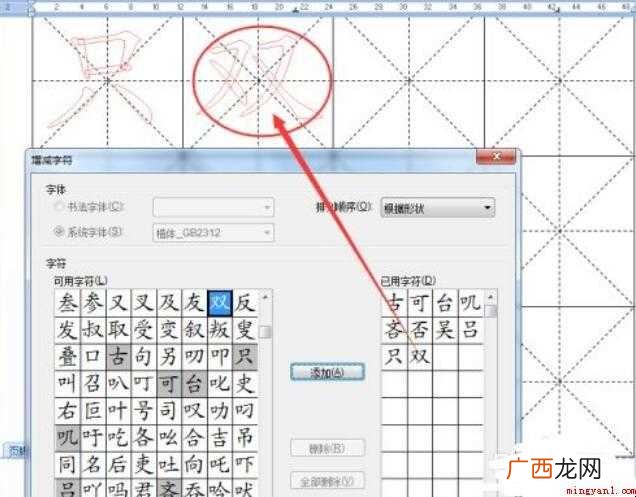This screenshot has width=636, height=497.
Task: Open the calligraphy font dropdown beside 书法字体
Action: click(213, 207)
